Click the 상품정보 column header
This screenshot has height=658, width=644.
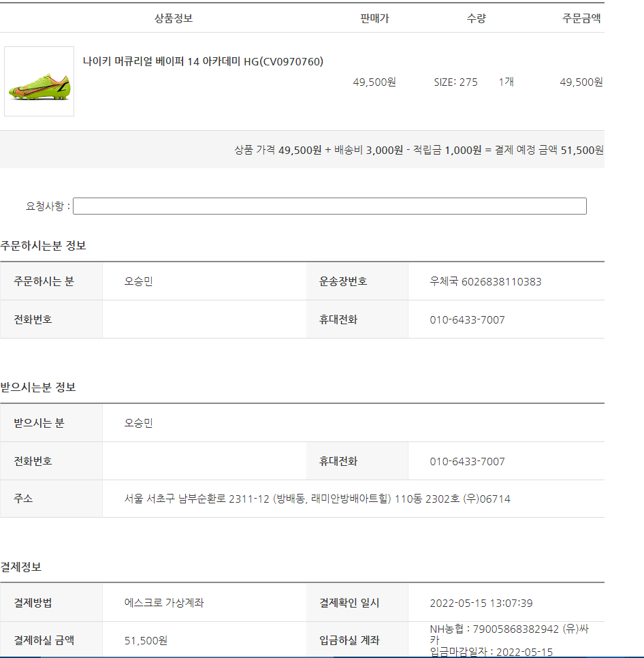point(174,18)
